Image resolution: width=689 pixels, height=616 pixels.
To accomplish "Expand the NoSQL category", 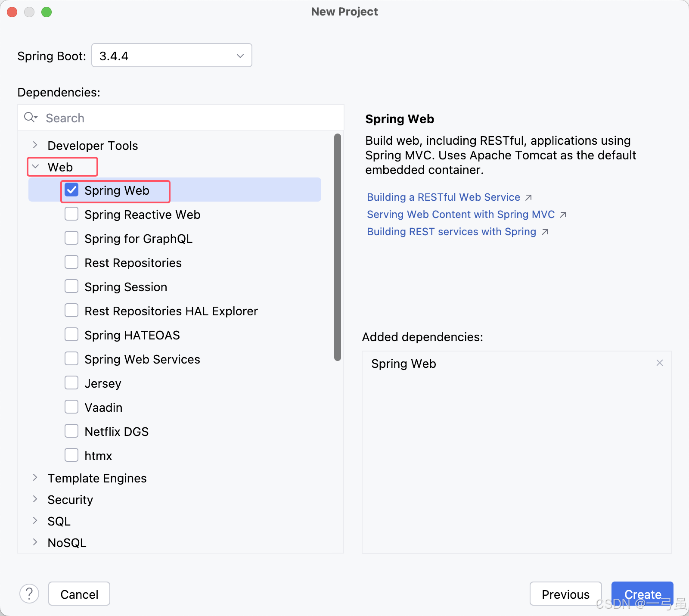I will pyautogui.click(x=35, y=542).
